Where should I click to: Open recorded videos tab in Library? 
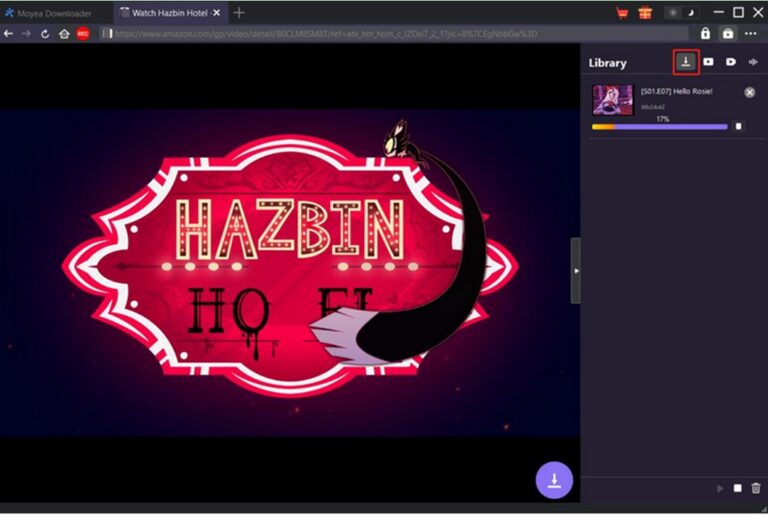[731, 62]
